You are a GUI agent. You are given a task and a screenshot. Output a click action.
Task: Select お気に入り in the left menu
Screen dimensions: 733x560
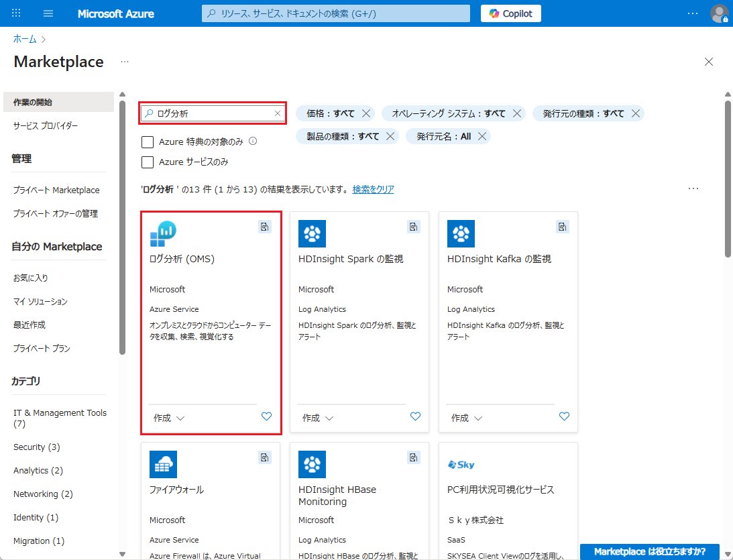click(x=31, y=278)
